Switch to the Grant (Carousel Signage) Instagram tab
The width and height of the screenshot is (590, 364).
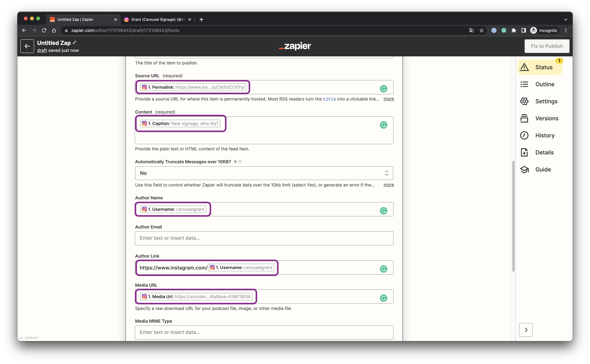pos(158,20)
